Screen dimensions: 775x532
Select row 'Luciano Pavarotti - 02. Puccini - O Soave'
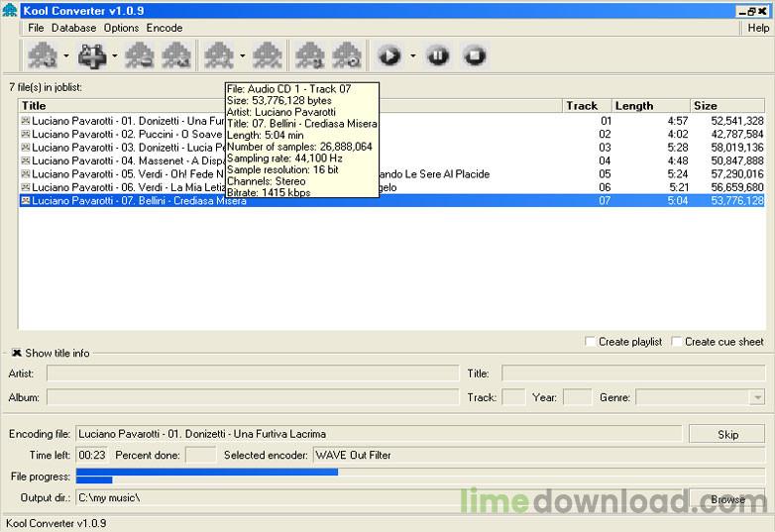(x=391, y=134)
